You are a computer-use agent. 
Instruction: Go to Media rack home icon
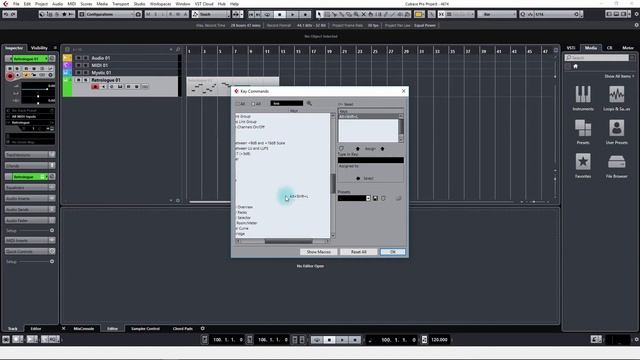tap(576, 66)
